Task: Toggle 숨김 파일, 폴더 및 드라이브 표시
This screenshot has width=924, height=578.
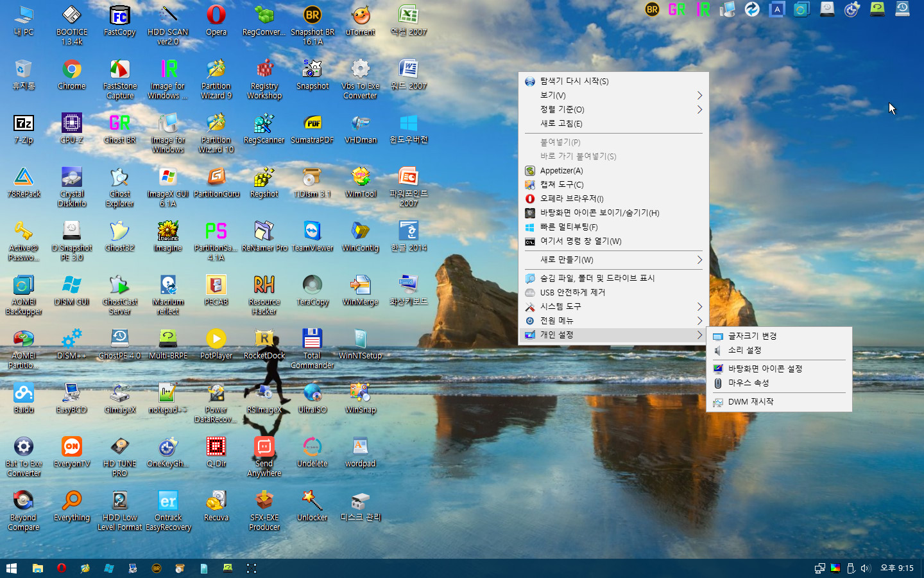Action: click(x=613, y=278)
